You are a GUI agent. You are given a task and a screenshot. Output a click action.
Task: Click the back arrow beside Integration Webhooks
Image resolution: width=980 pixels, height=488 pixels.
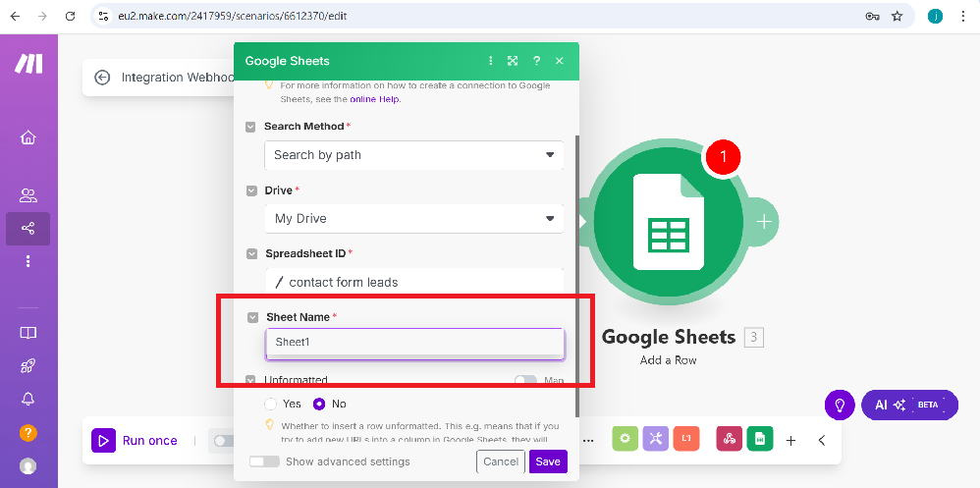click(x=102, y=78)
